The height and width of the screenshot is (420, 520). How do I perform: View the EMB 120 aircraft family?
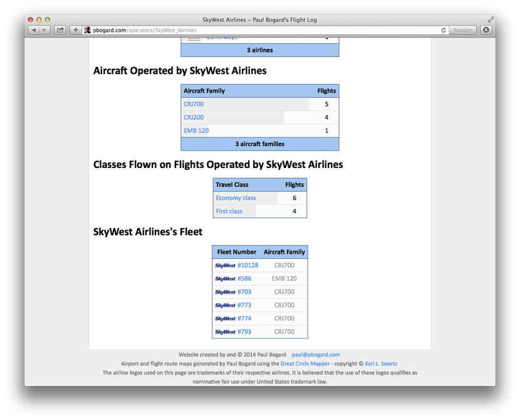[196, 130]
